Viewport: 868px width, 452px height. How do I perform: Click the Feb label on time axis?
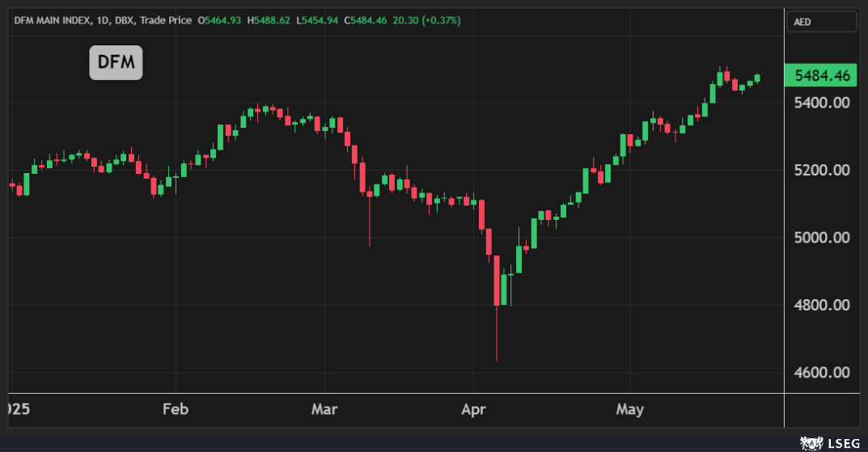click(175, 409)
